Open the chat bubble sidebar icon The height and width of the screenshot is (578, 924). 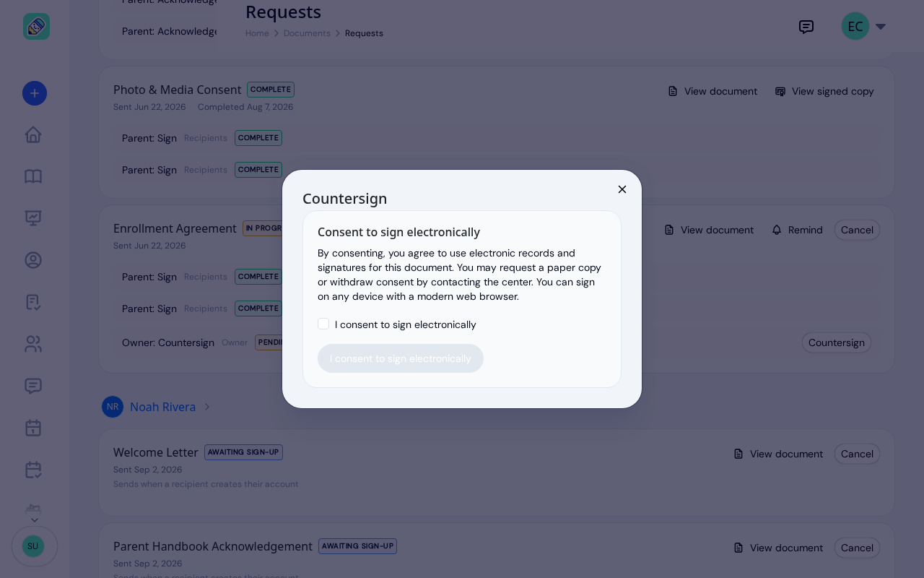[x=33, y=386]
